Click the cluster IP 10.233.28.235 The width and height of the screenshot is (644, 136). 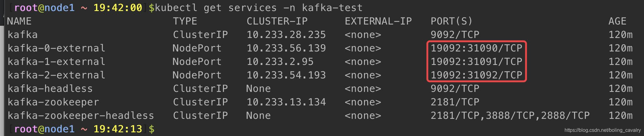coord(286,35)
